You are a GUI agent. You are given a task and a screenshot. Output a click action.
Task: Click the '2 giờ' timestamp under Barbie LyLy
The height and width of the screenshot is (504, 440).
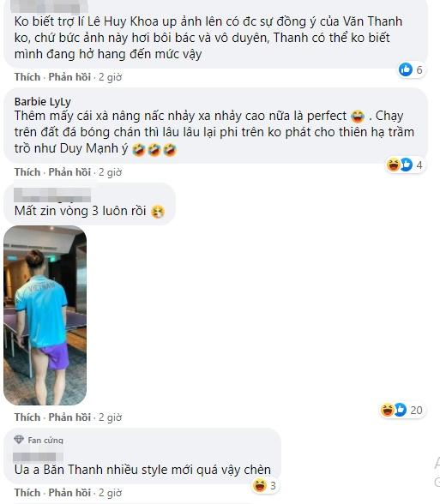coord(111,172)
